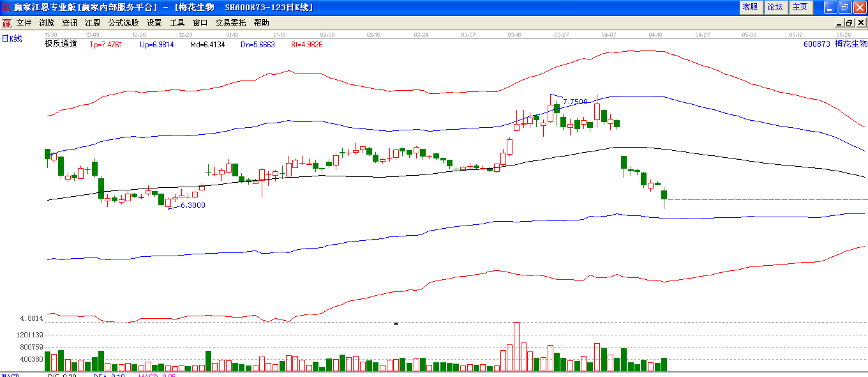The width and height of the screenshot is (868, 377).
Task: Open the 工具 menu
Action: 177,23
